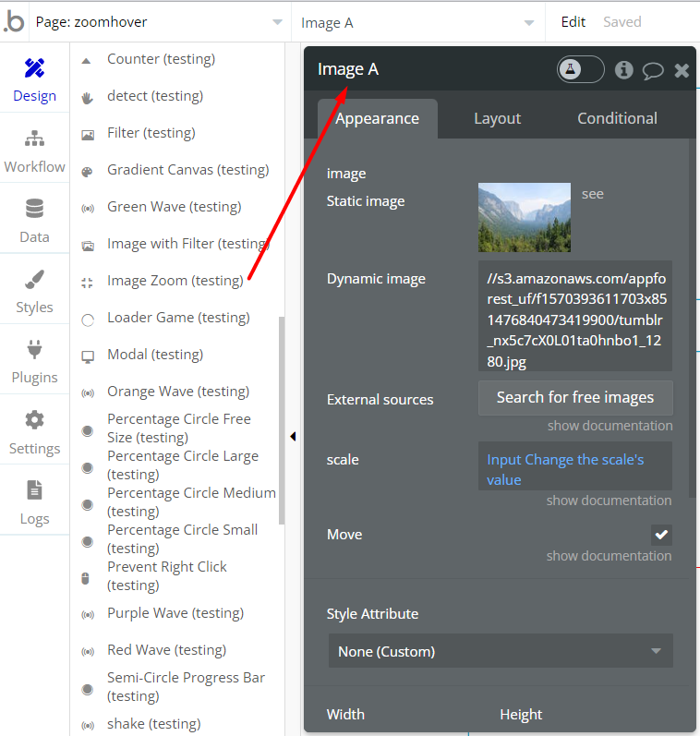This screenshot has height=736, width=700.
Task: Open the Settings gear icon
Action: pyautogui.click(x=35, y=419)
